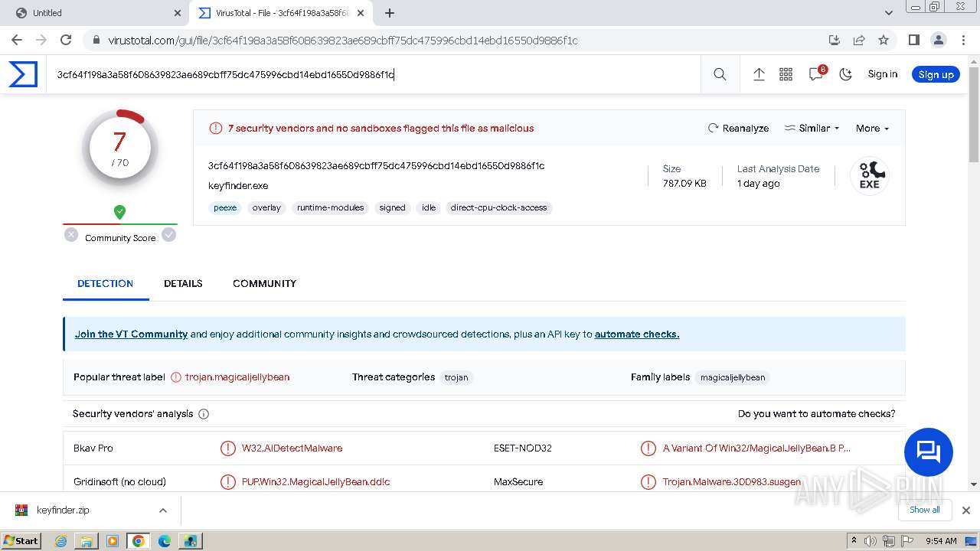Click info icon beside Security vendors' analysis

point(204,414)
